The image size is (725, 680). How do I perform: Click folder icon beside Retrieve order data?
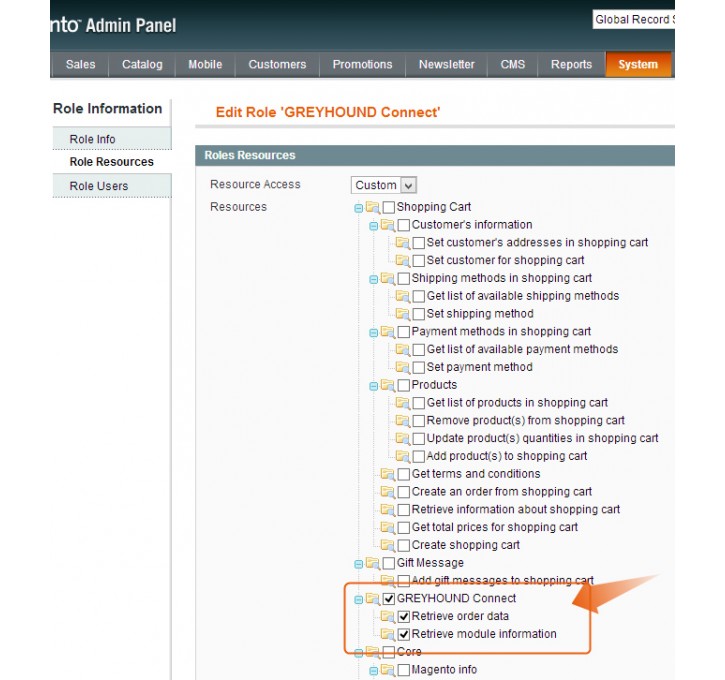point(387,617)
